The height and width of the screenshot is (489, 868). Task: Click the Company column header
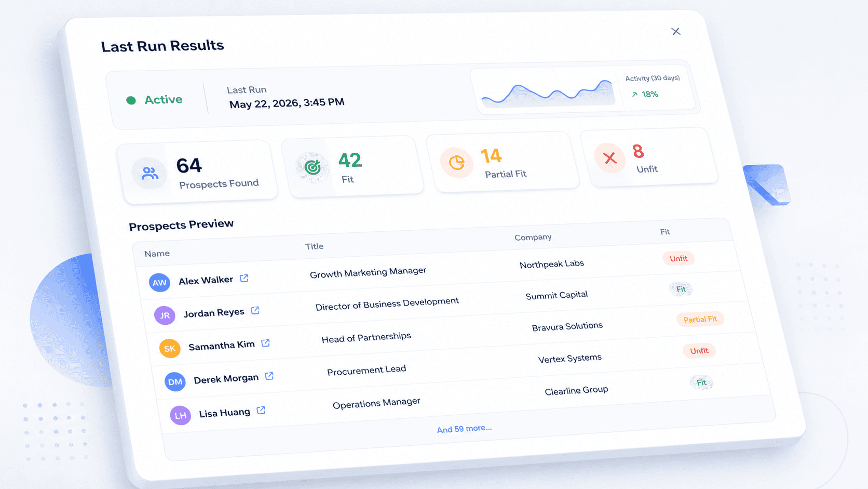(533, 237)
